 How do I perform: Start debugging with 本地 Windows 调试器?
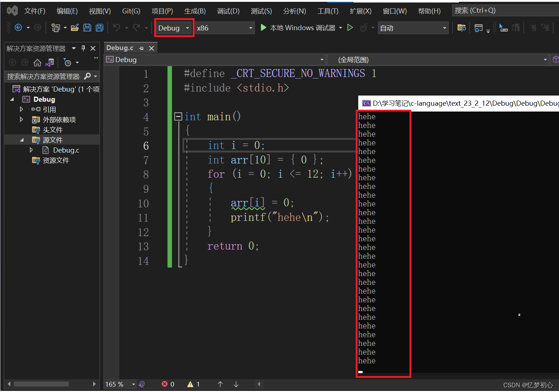pyautogui.click(x=298, y=28)
